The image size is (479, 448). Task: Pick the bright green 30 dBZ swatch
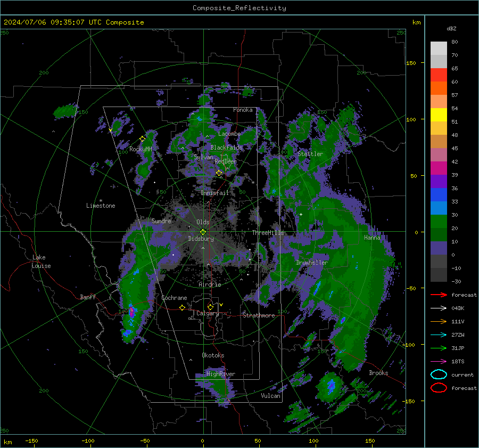click(439, 221)
